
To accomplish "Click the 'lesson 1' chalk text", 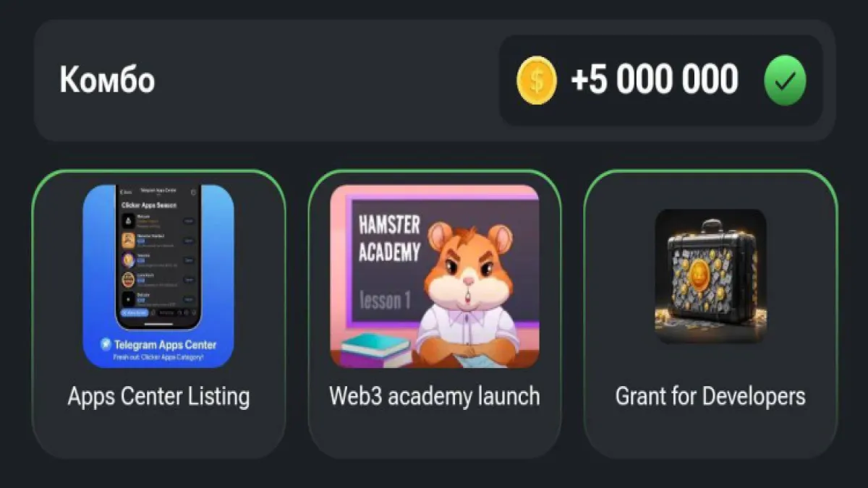I will pyautogui.click(x=385, y=301).
